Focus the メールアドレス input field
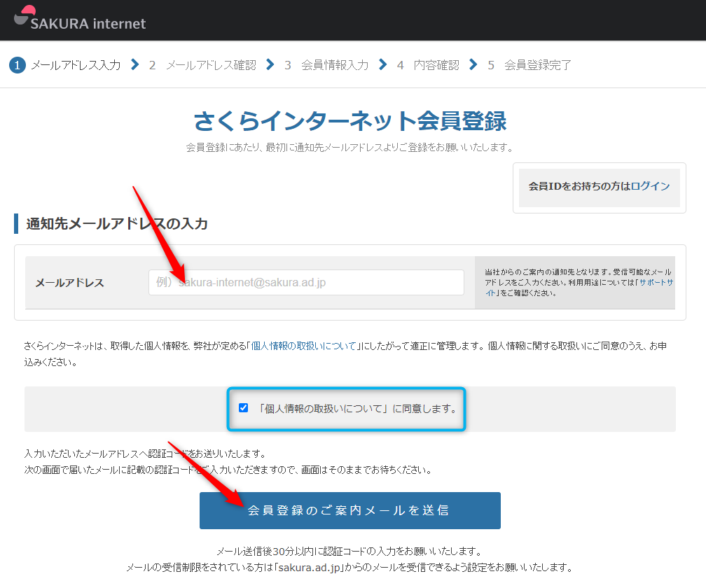Image resolution: width=706 pixels, height=588 pixels. (x=306, y=283)
